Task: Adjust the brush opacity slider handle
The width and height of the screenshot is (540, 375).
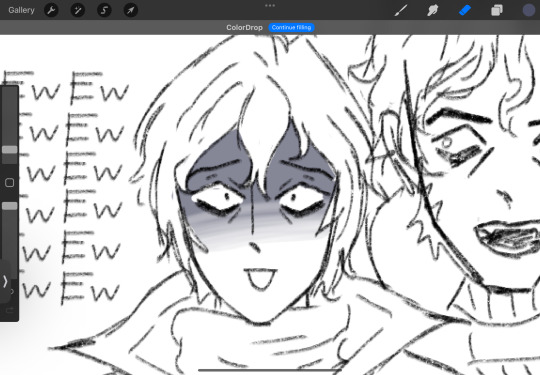Action: (10, 206)
